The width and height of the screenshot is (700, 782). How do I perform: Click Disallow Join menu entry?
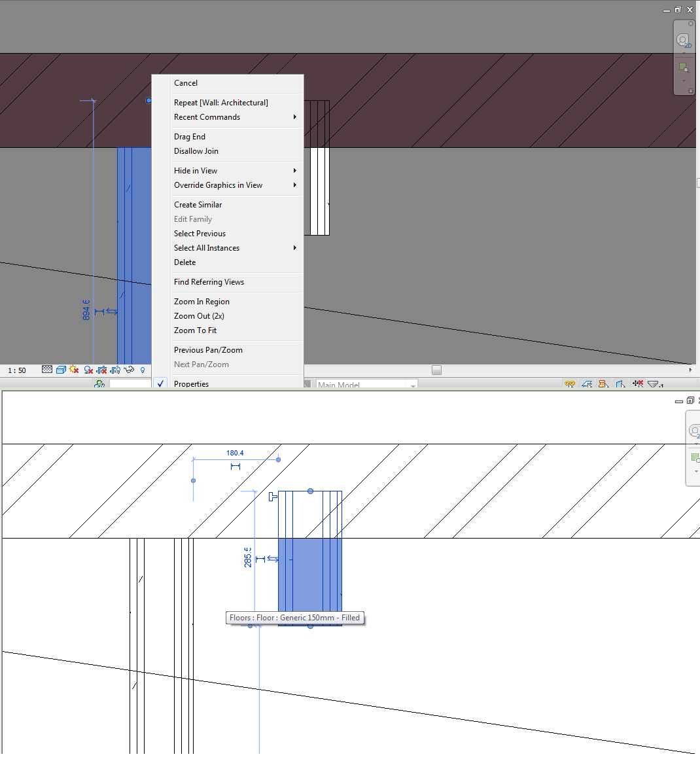coord(228,151)
